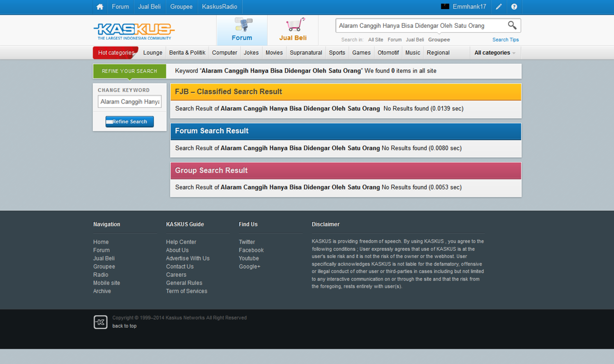Click the pencil edit icon beside username
The image size is (614, 364).
coord(499,7)
